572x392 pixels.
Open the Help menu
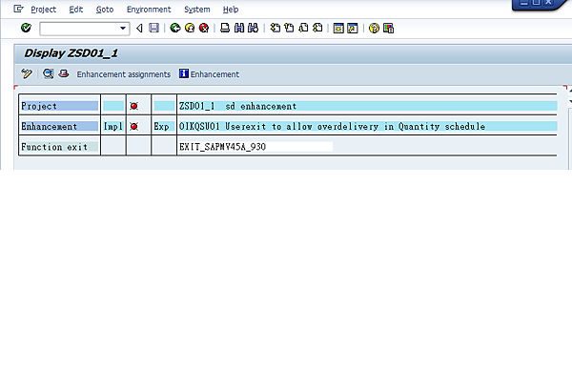[x=231, y=10]
